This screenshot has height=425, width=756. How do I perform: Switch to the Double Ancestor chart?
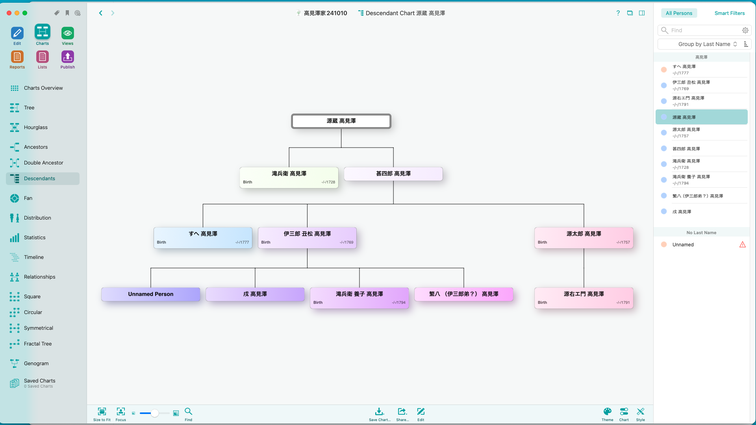tap(42, 163)
